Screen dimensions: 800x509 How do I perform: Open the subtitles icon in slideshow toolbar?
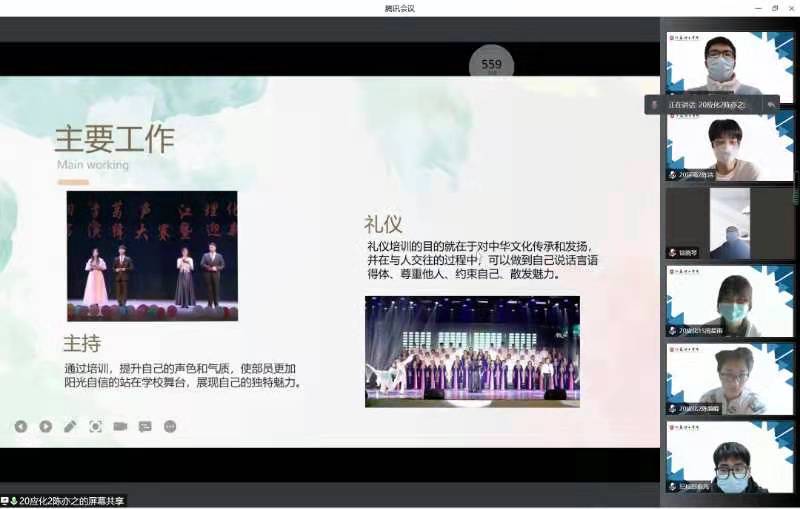145,426
